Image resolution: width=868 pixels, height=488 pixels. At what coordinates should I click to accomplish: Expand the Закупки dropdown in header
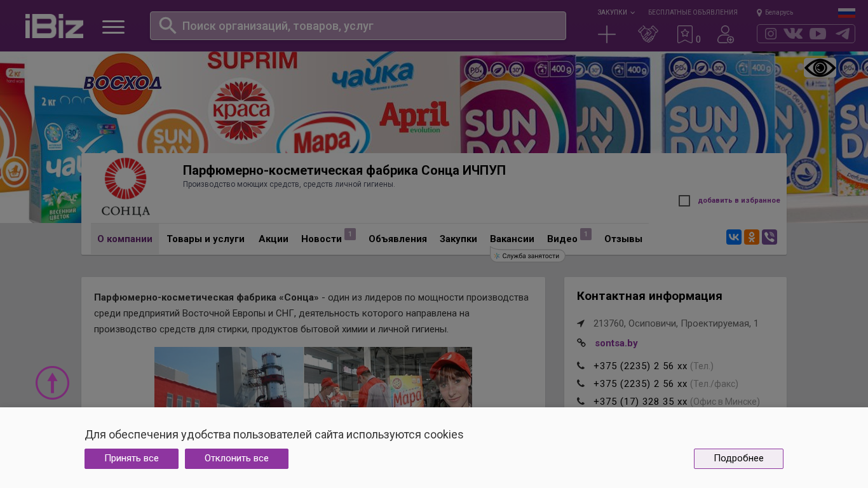point(615,12)
